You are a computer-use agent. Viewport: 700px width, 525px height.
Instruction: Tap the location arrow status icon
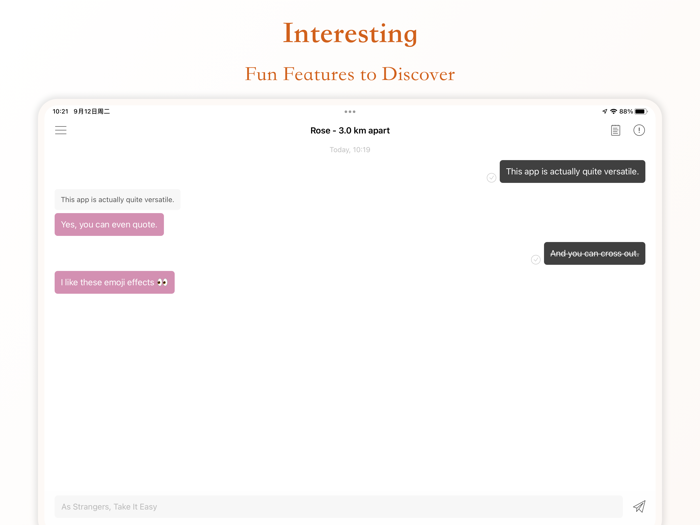tap(605, 111)
